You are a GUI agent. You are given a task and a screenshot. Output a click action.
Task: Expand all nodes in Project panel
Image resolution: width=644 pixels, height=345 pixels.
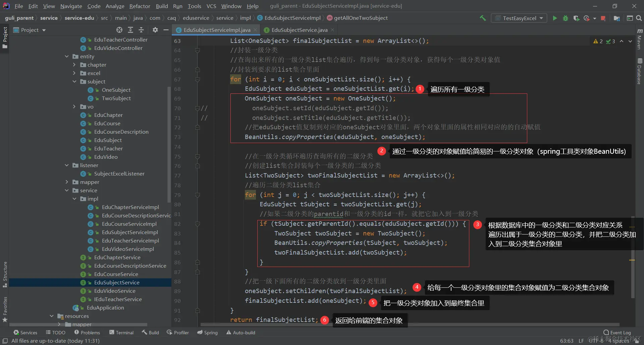point(130,30)
